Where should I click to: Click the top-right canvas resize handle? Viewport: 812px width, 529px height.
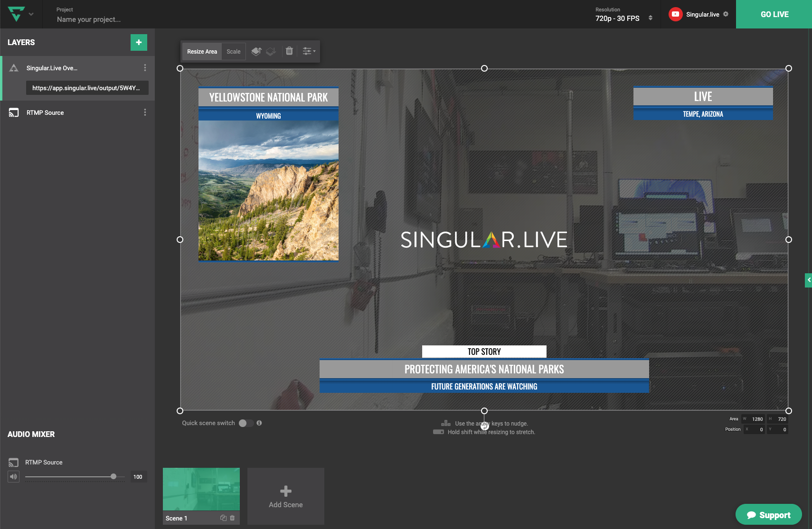[x=789, y=68]
